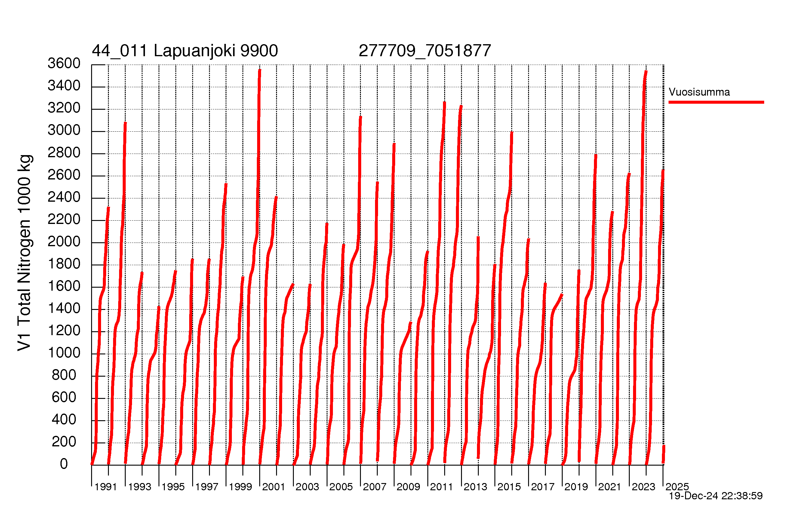Image resolution: width=812 pixels, height=511 pixels.
Task: Click the x-axis year label 2011
Action: (x=441, y=487)
